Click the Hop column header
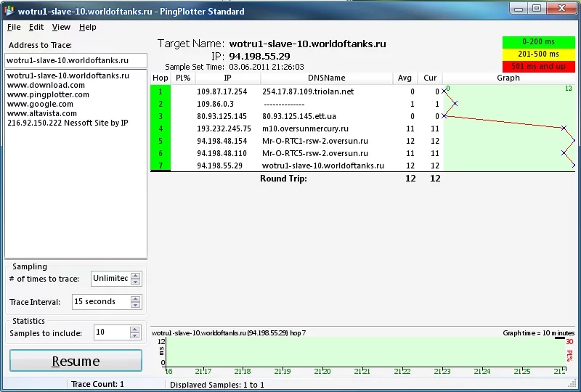This screenshot has width=581, height=392. 161,78
